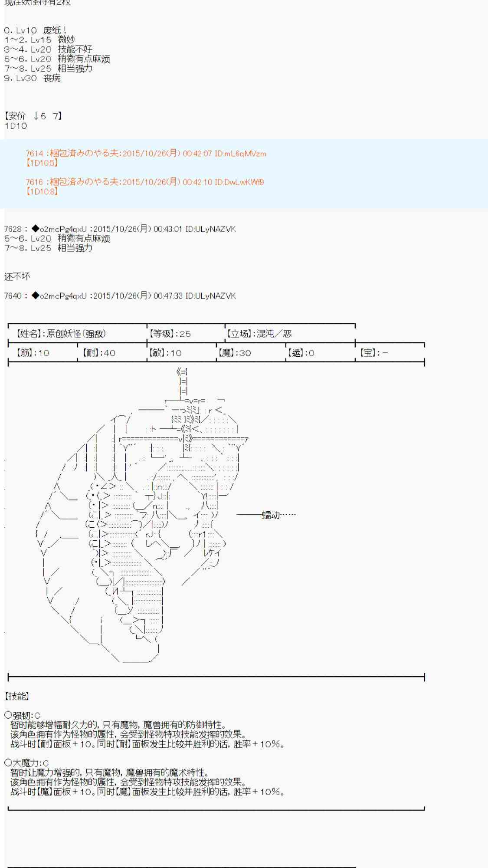Click post 7628 author header
The width and height of the screenshot is (488, 868).
coord(120,229)
